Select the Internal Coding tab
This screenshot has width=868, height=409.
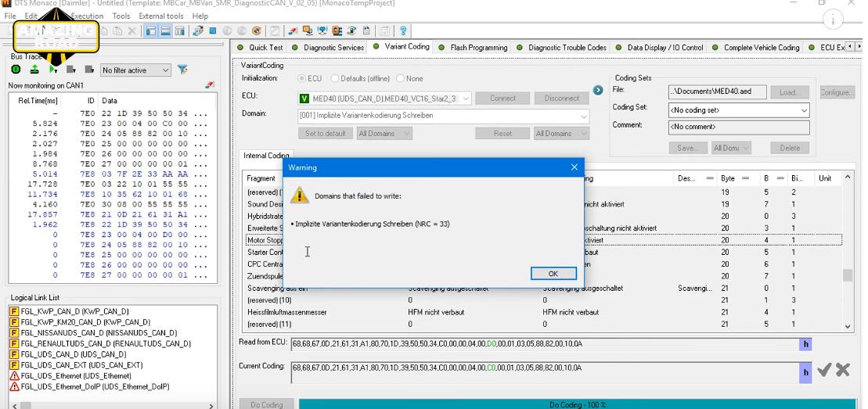266,156
